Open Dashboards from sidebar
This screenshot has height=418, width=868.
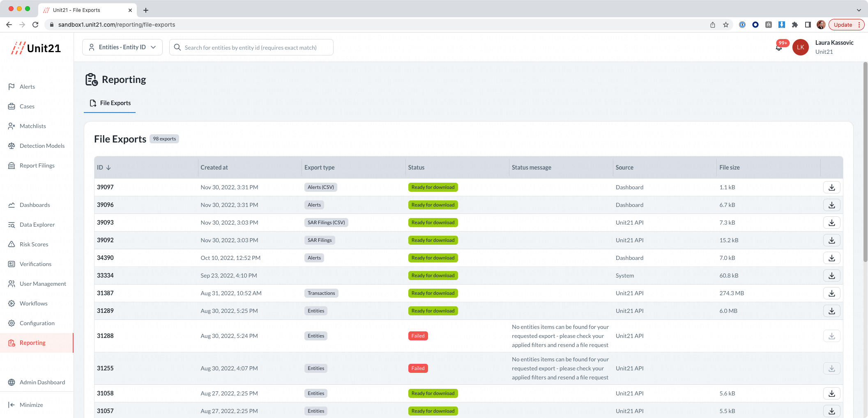click(35, 205)
